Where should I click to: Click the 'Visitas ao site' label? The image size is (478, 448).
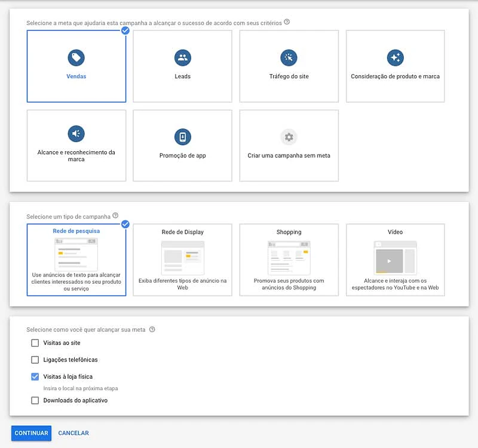tap(62, 343)
